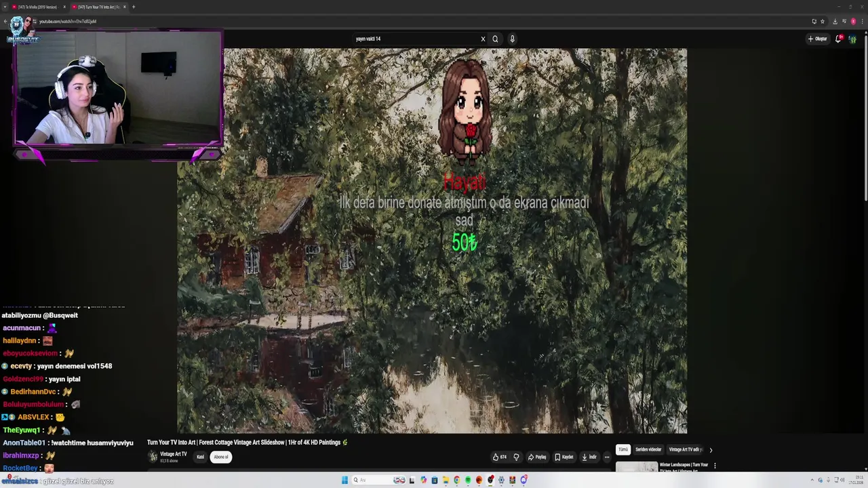Open the Vintage Art TV channel name
The width and height of the screenshot is (868, 488).
(174, 454)
